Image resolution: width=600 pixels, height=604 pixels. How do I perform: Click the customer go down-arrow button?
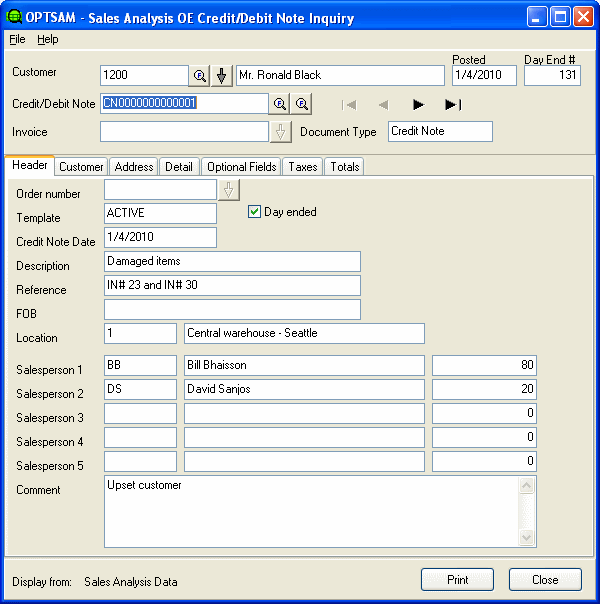click(x=221, y=76)
